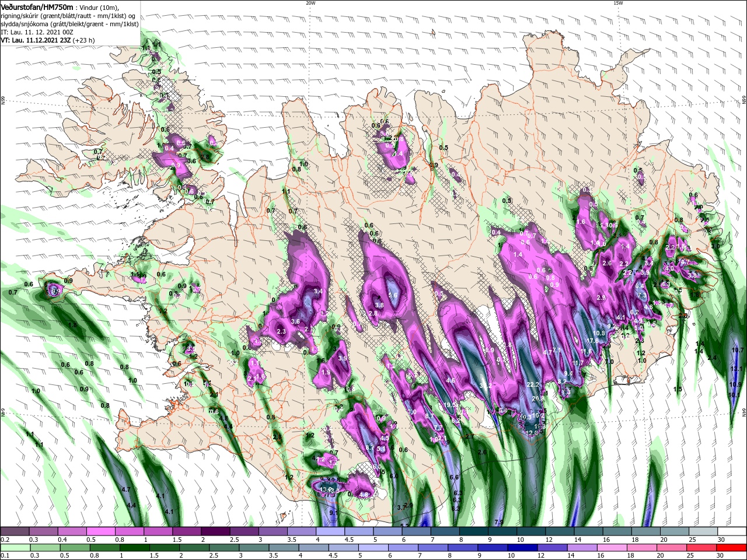Click the 13.1 precipitation value on the map
This screenshot has width=747, height=560.
click(736, 369)
